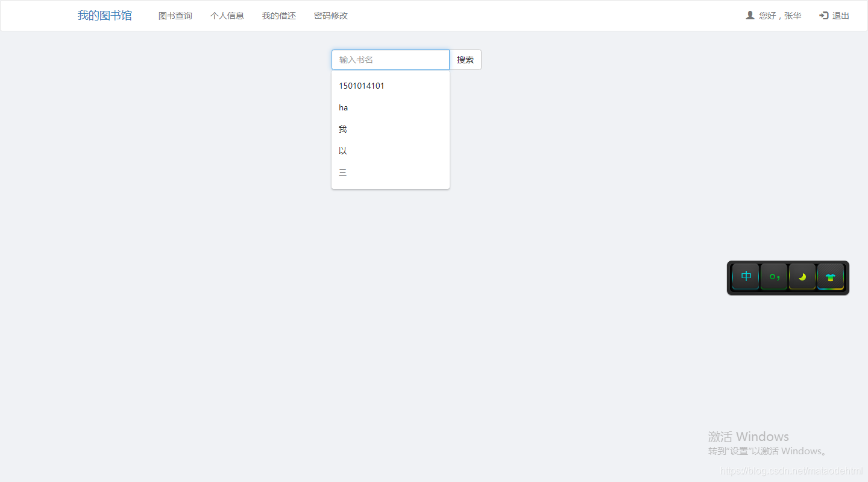This screenshot has height=482, width=868.
Task: Click the logout arrow icon before 退出
Action: (x=823, y=15)
